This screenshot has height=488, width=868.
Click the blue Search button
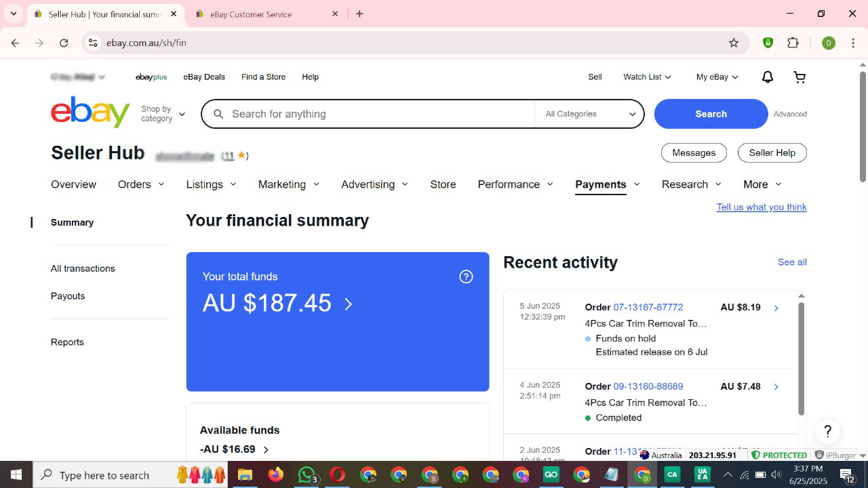[711, 114]
